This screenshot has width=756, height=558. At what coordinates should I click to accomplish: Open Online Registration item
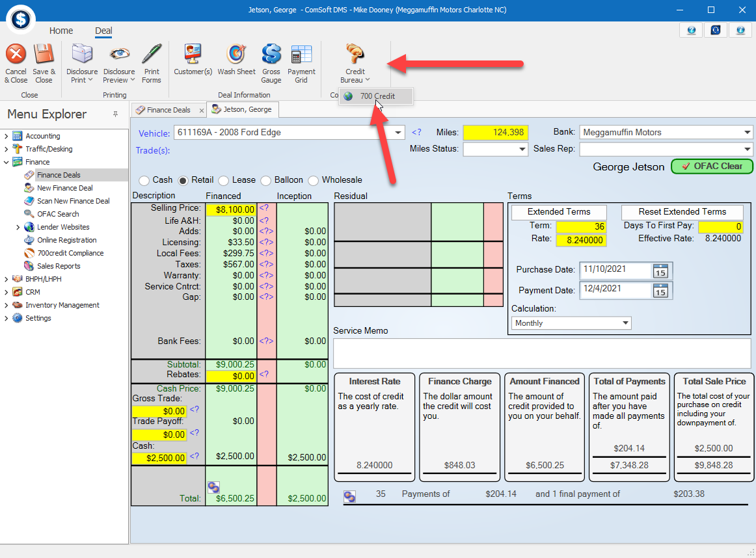[66, 240]
